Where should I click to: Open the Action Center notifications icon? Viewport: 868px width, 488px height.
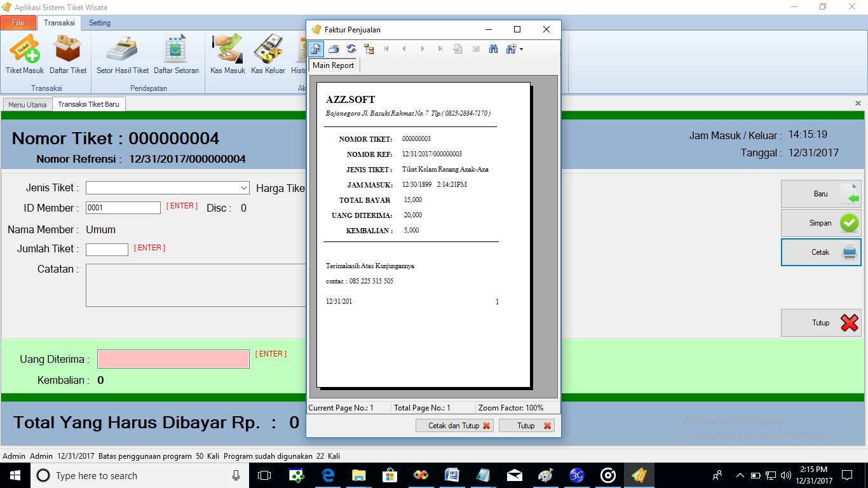click(x=847, y=475)
